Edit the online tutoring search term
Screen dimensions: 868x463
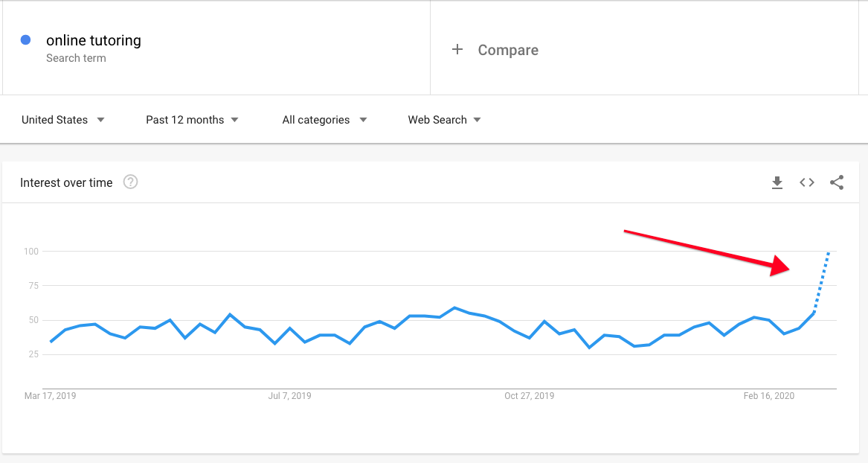coord(94,40)
